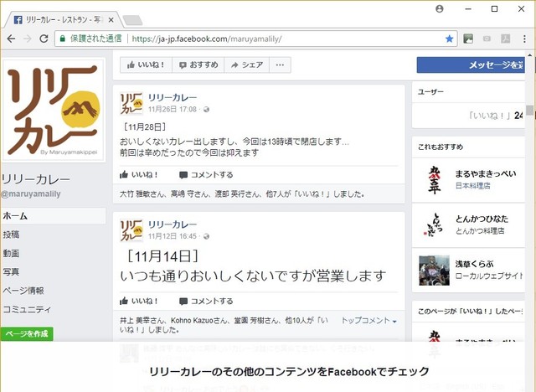Like the page with the いいね！ button

[146, 64]
